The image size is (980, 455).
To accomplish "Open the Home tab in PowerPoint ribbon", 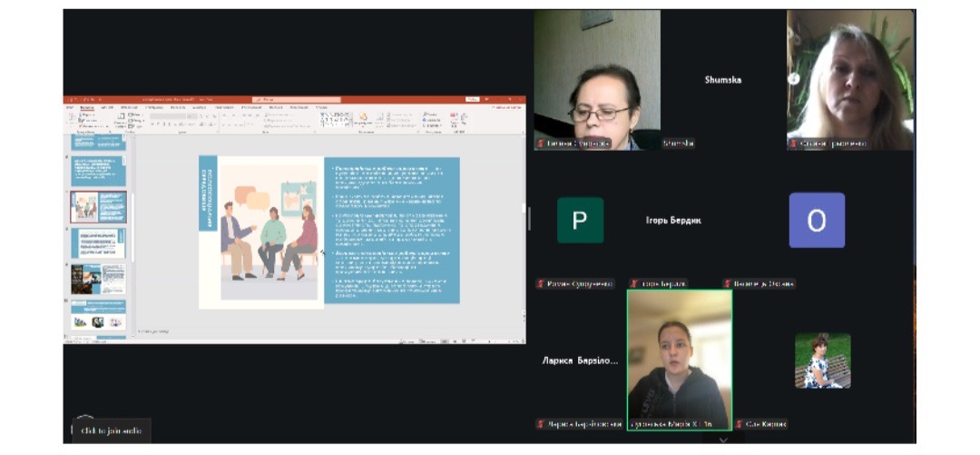I will 87,107.
